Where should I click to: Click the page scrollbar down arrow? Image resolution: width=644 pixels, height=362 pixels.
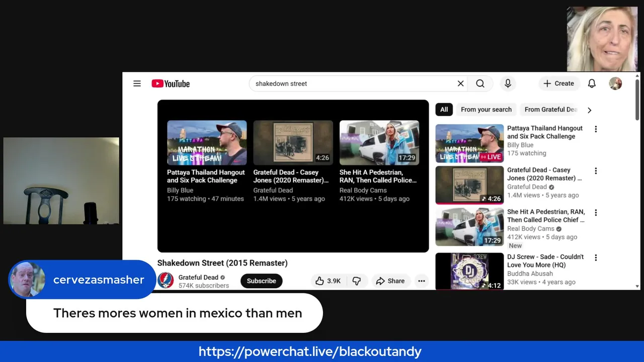(637, 286)
